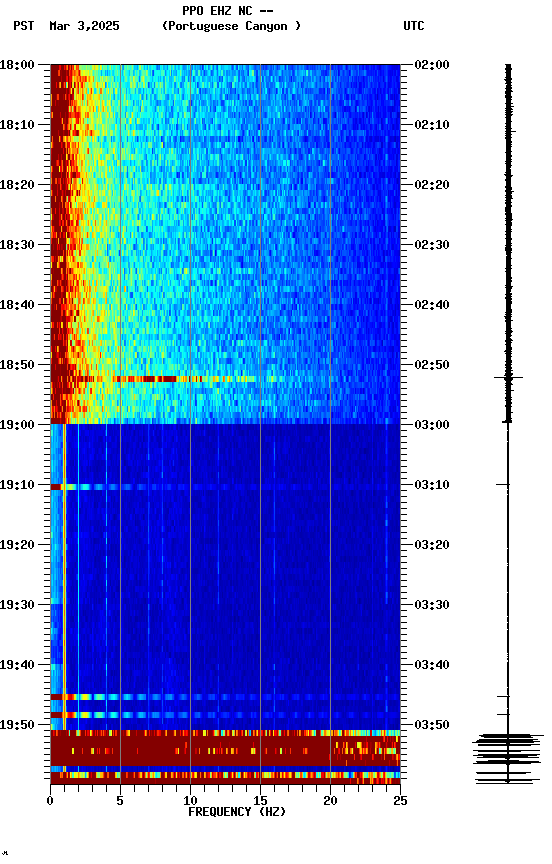Click the UTC time label '03:00'
This screenshot has height=864, width=552.
[x=432, y=425]
